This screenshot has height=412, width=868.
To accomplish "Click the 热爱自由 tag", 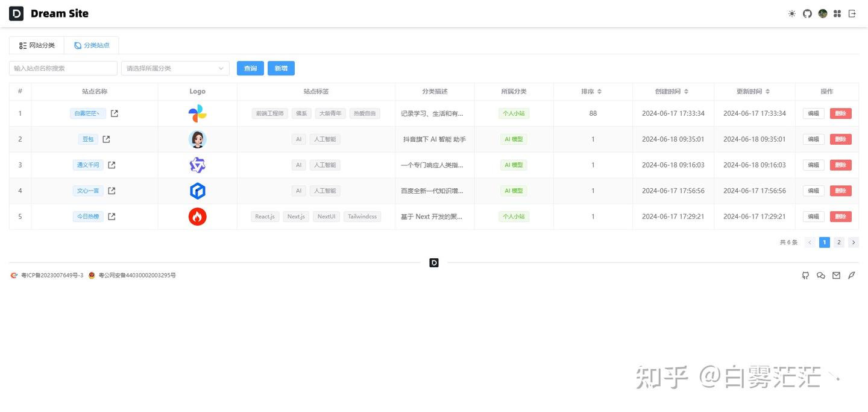I will pyautogui.click(x=365, y=113).
